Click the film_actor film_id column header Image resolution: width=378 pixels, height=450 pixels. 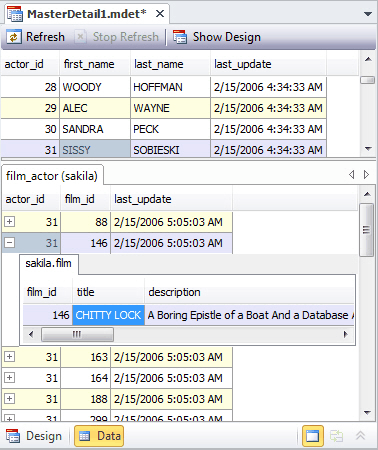(85, 199)
